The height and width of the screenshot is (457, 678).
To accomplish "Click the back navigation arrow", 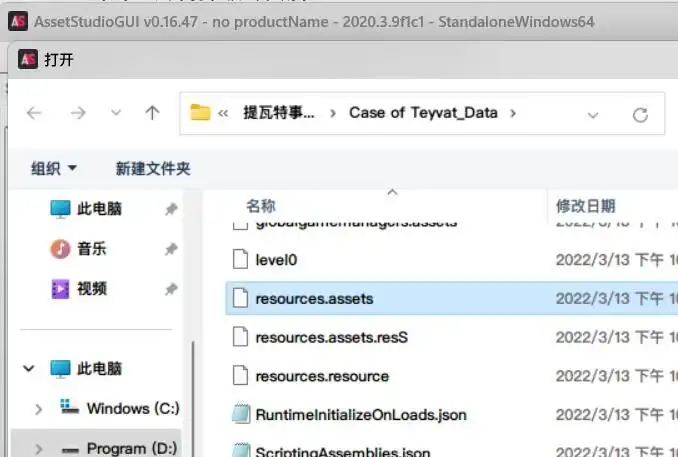I will pos(35,113).
